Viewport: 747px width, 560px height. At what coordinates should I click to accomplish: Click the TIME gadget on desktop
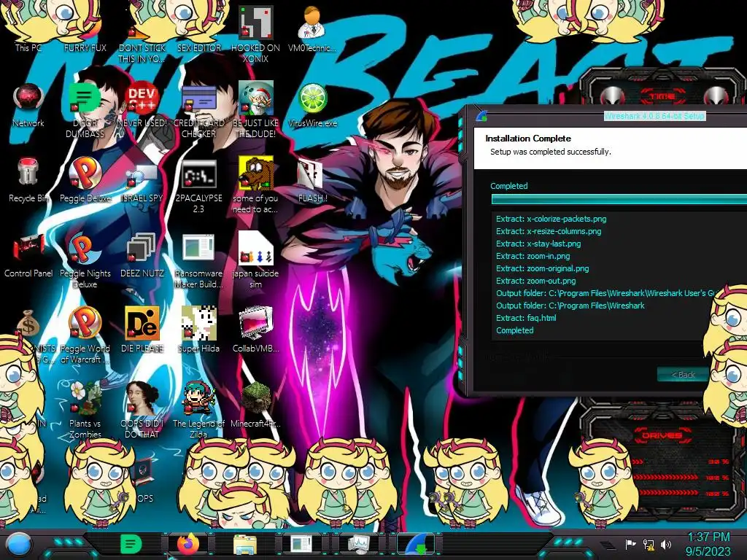pyautogui.click(x=662, y=96)
